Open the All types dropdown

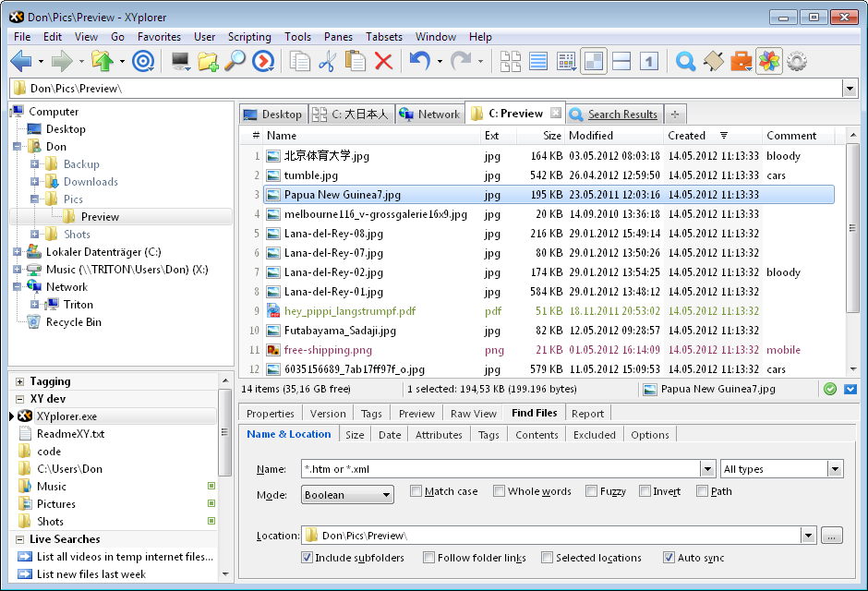coord(782,469)
